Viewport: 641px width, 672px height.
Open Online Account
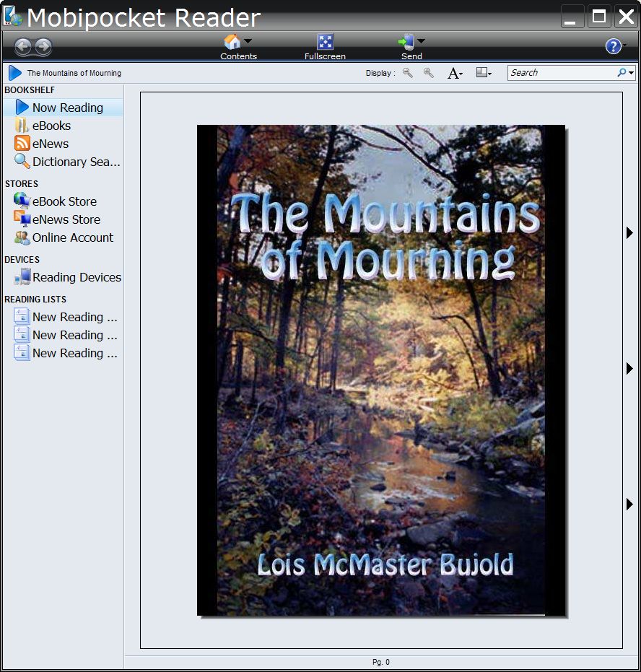[x=63, y=237]
